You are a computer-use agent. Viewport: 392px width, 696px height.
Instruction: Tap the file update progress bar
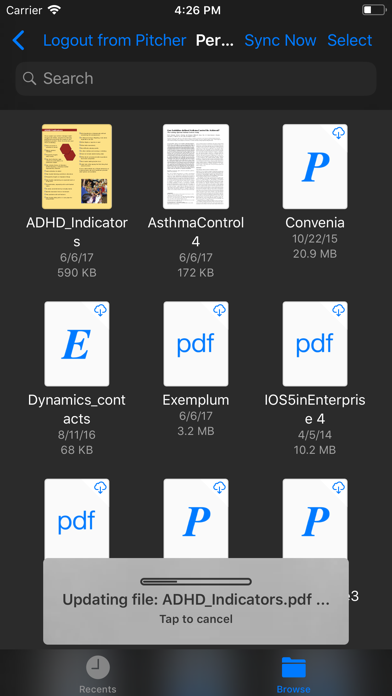[196, 581]
